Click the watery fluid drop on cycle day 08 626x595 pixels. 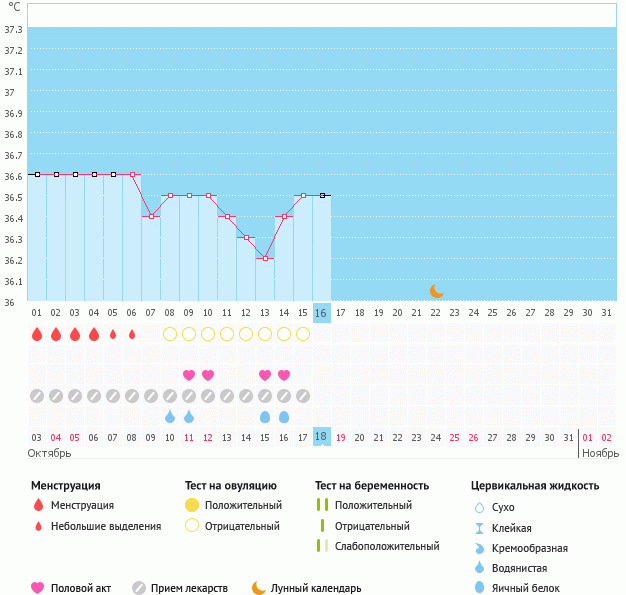pos(170,416)
